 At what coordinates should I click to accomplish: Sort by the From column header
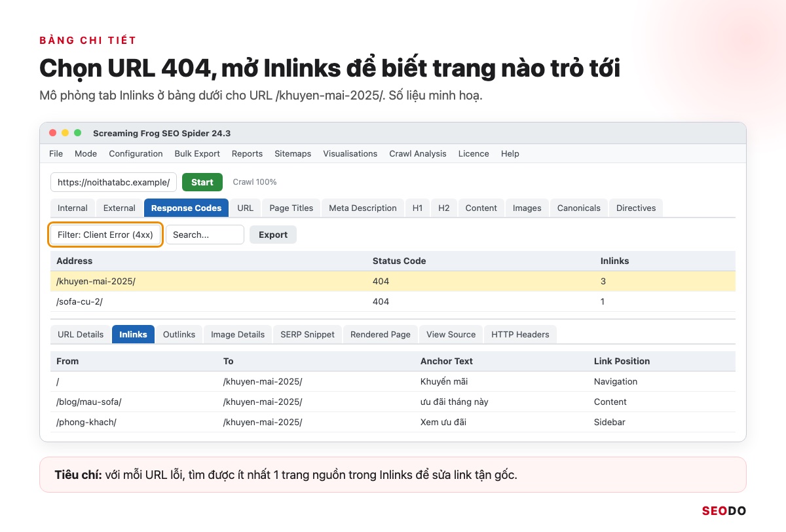coord(67,361)
